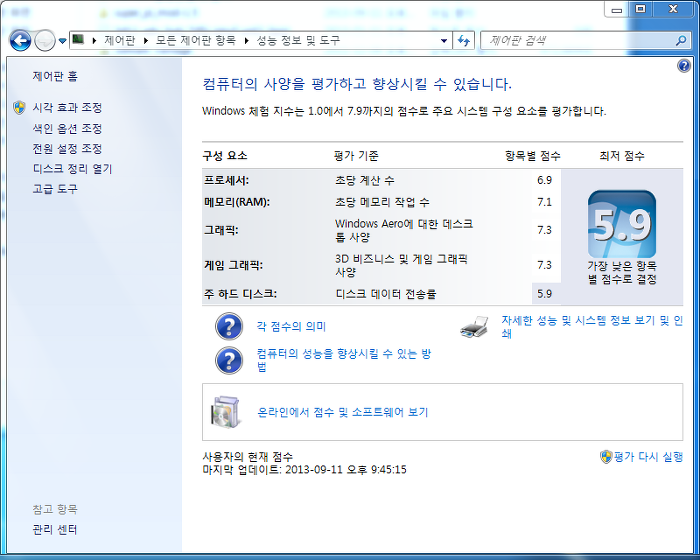Click the Refresh button beside address bar
The image size is (700, 560).
tap(464, 41)
